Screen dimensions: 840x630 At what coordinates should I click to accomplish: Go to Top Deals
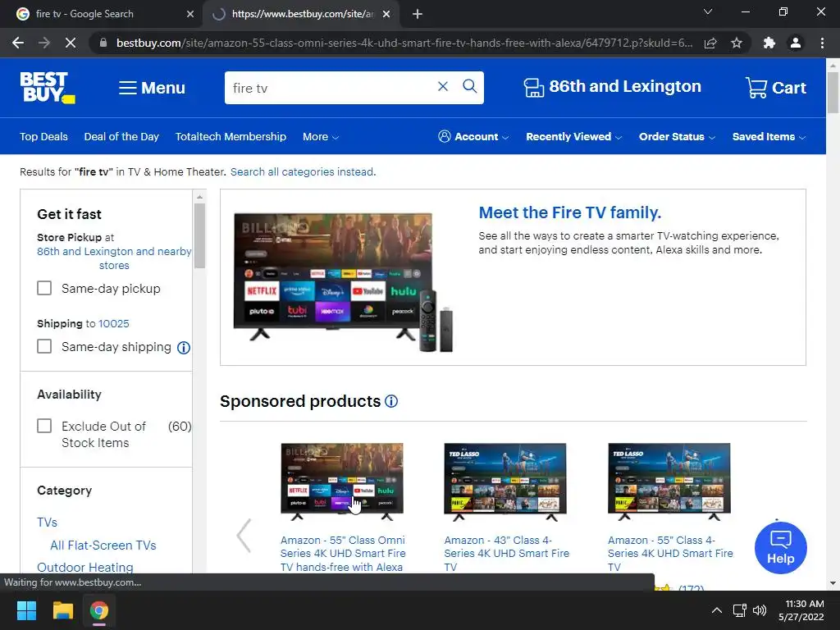click(44, 137)
